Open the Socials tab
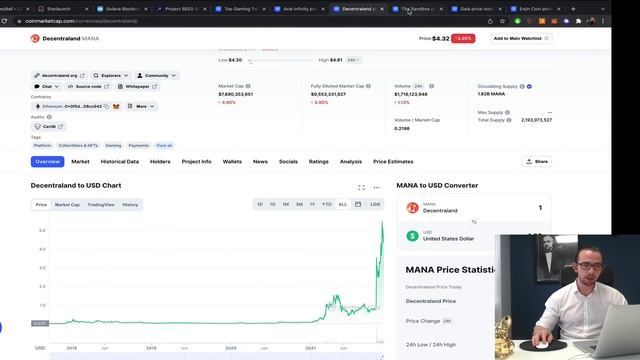The height and width of the screenshot is (360, 640). point(288,162)
